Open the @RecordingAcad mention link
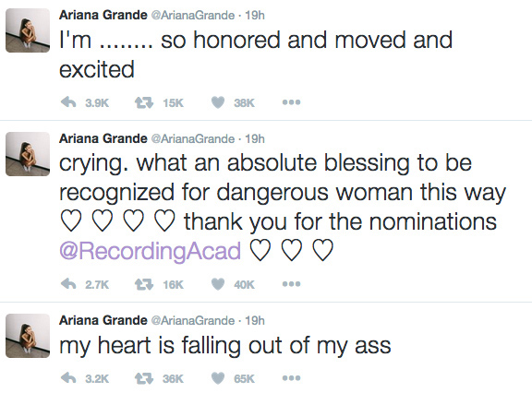This screenshot has width=532, height=393. 150,251
